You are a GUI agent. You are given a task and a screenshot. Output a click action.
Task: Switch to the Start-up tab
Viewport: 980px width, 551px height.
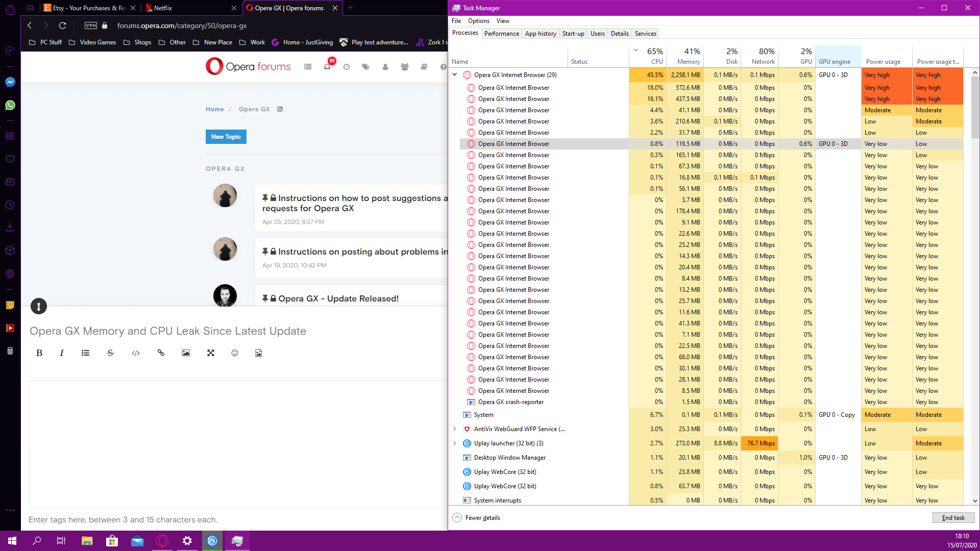[x=573, y=34]
